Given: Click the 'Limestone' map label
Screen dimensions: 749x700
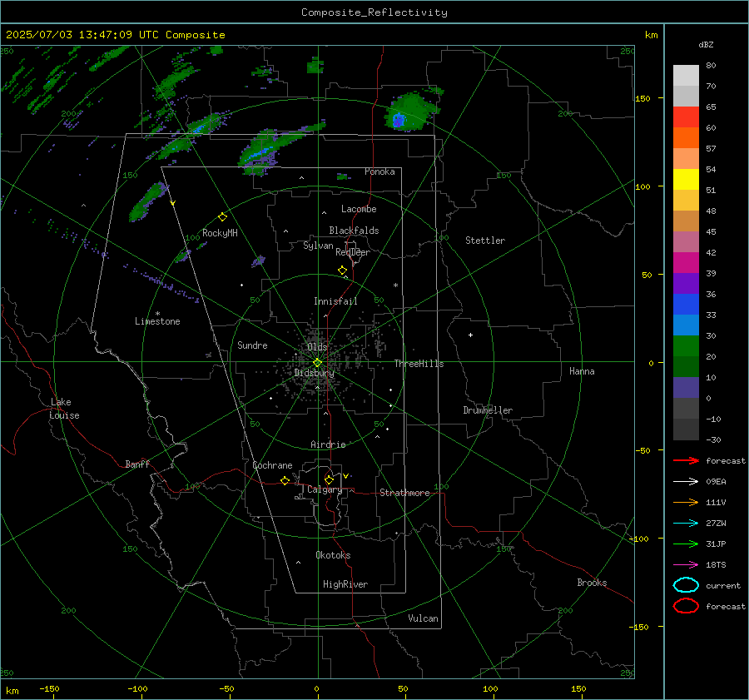Looking at the screenshot, I should click(x=157, y=321).
